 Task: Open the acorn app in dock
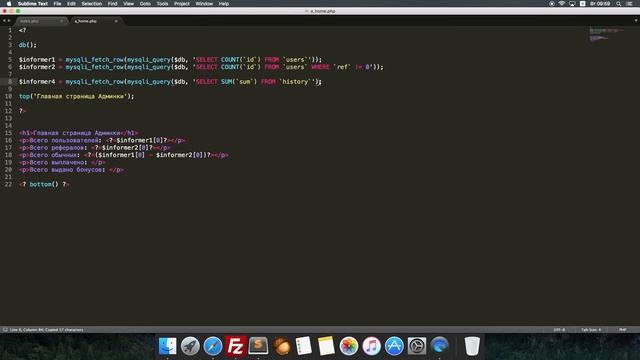(281, 346)
